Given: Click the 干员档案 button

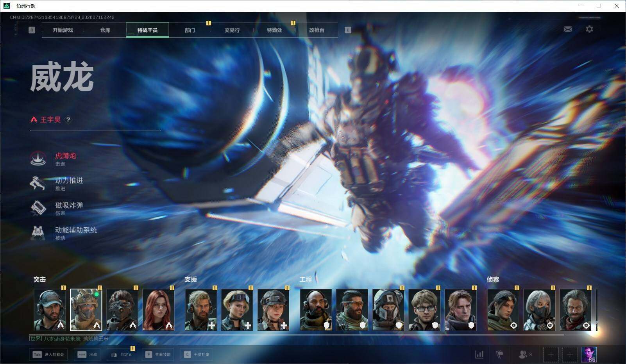Looking at the screenshot, I should click(x=197, y=355).
